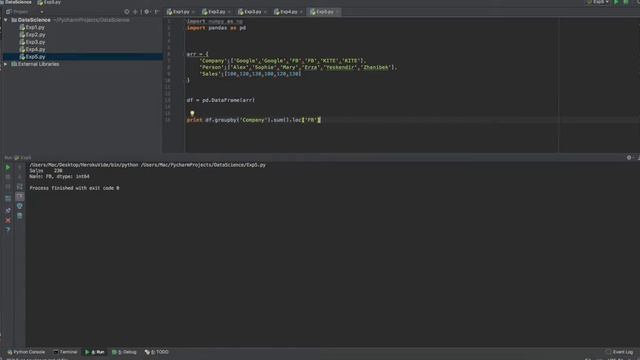This screenshot has height=360, width=640.
Task: Click the 'df = pd.DataFrame(arr)' code line
Action: tap(221, 100)
